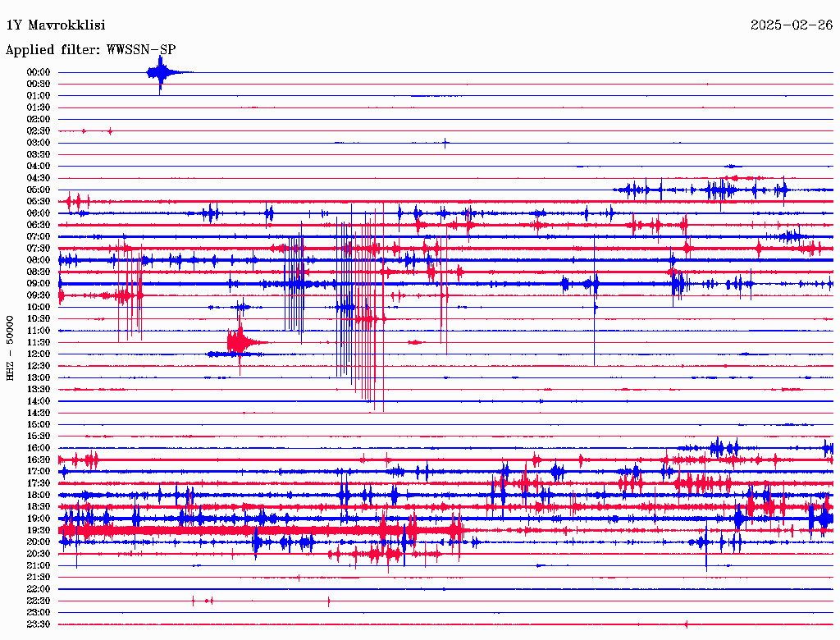Click the 07:30 time label

pyautogui.click(x=39, y=249)
